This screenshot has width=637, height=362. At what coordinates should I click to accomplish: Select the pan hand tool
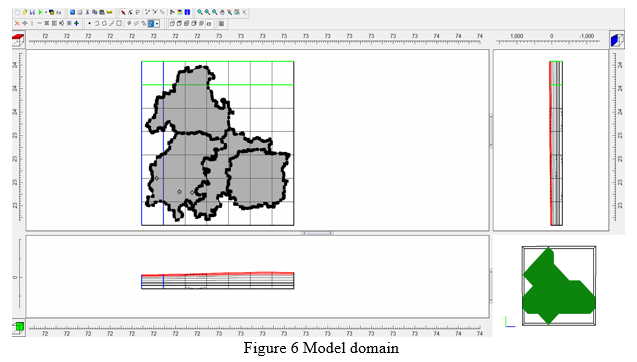[x=222, y=12]
